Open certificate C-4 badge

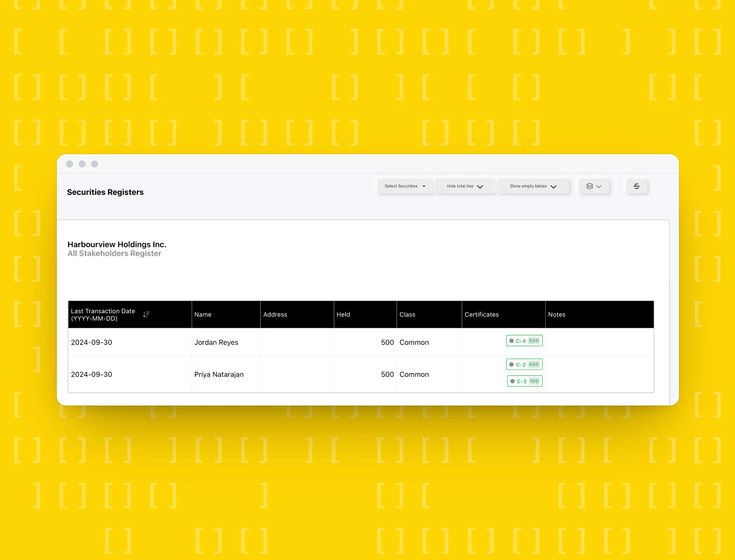(524, 341)
